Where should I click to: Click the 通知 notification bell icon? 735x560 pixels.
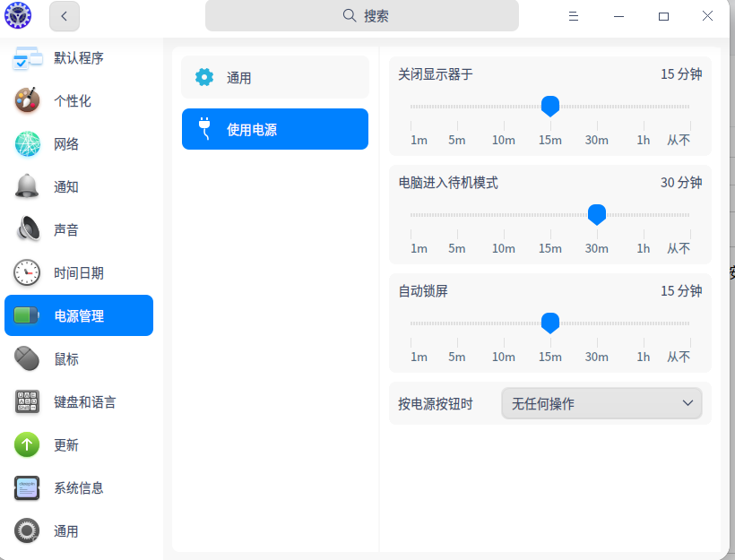coord(28,187)
